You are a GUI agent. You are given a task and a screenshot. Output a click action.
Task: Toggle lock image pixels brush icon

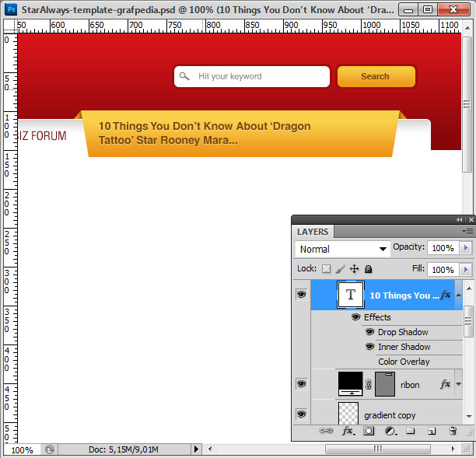(x=341, y=269)
